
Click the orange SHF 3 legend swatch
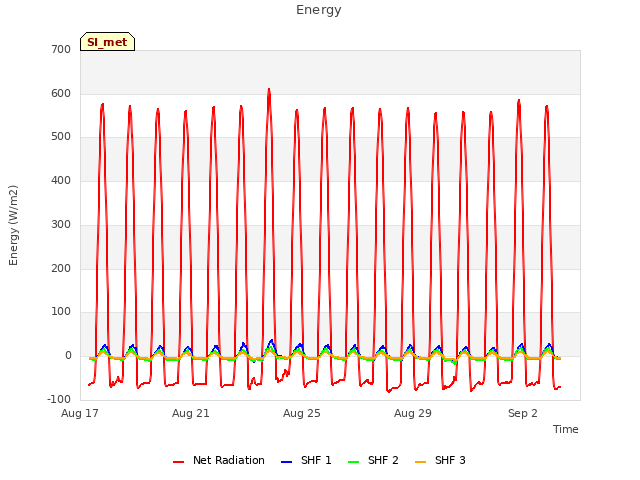[420, 462]
